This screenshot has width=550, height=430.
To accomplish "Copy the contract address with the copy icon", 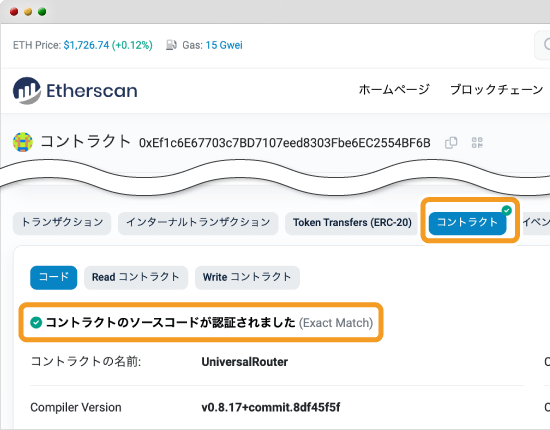I will tap(451, 143).
